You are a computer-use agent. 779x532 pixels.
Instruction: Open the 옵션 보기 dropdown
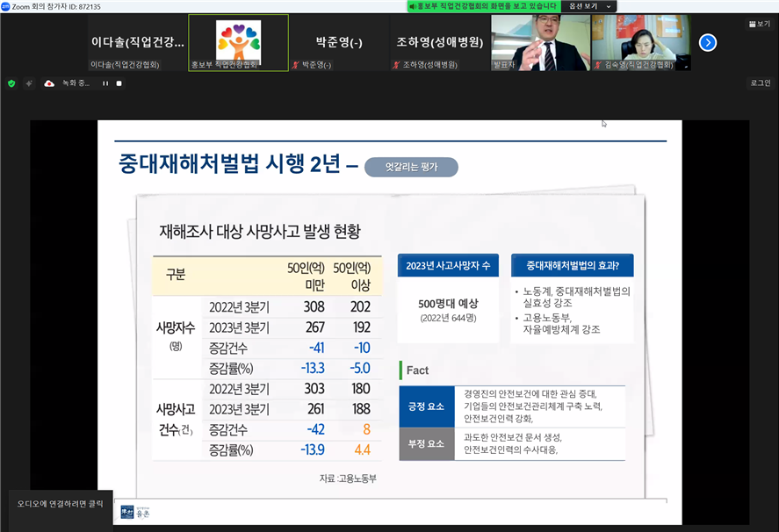[589, 6]
